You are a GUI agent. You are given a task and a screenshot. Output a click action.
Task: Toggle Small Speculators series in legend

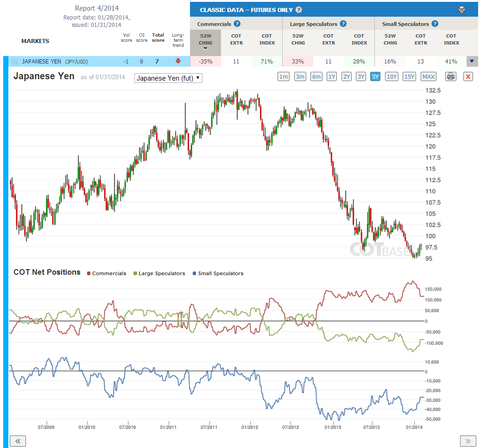click(x=218, y=273)
